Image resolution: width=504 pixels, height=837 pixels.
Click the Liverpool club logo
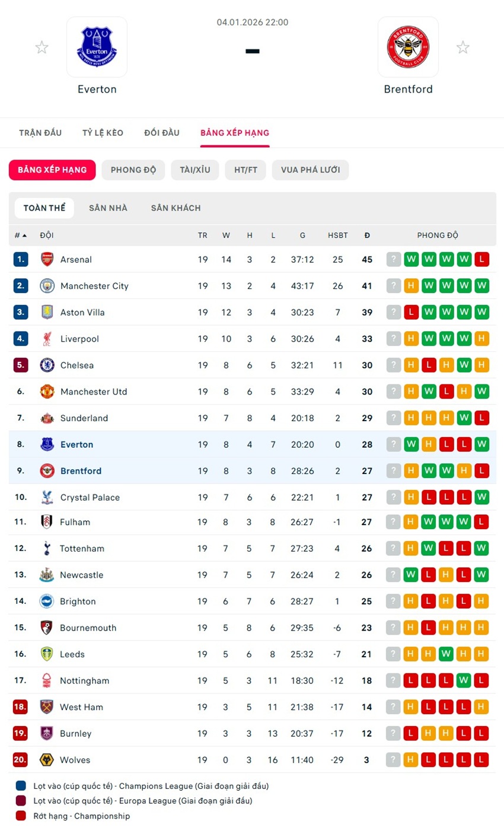tap(47, 339)
